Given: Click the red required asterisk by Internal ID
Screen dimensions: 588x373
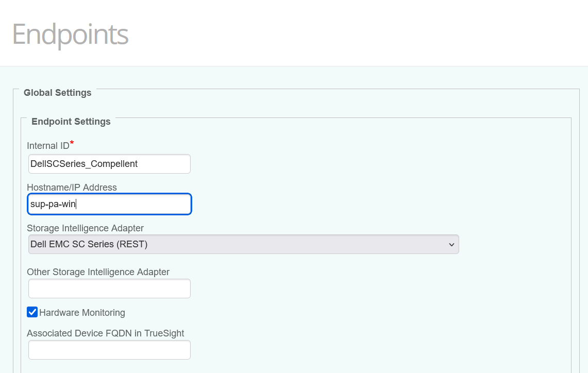Looking at the screenshot, I should tap(72, 143).
